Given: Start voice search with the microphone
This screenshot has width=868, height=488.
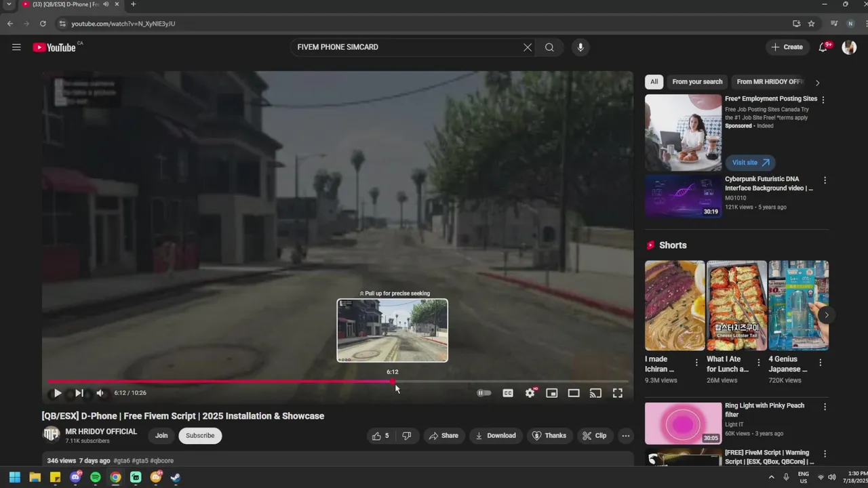Looking at the screenshot, I should 580,47.
